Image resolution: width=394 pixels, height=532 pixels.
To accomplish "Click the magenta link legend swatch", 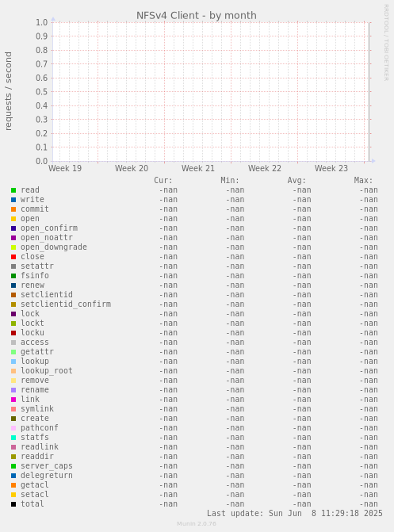I will click(13, 400).
